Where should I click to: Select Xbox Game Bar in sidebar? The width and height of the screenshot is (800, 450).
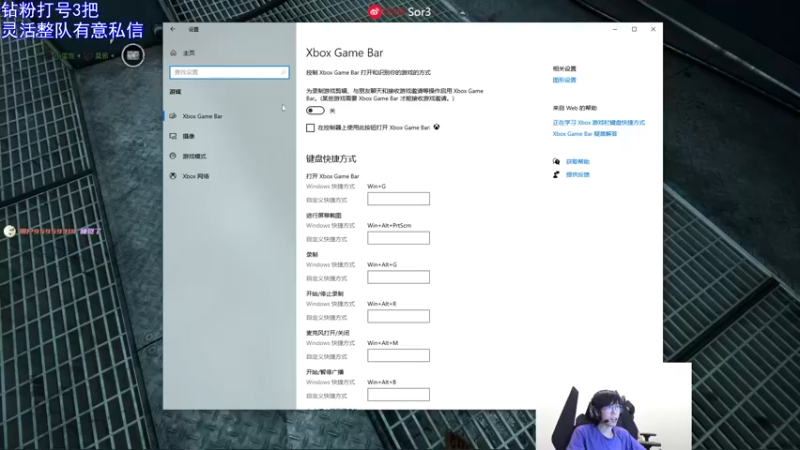229,116
